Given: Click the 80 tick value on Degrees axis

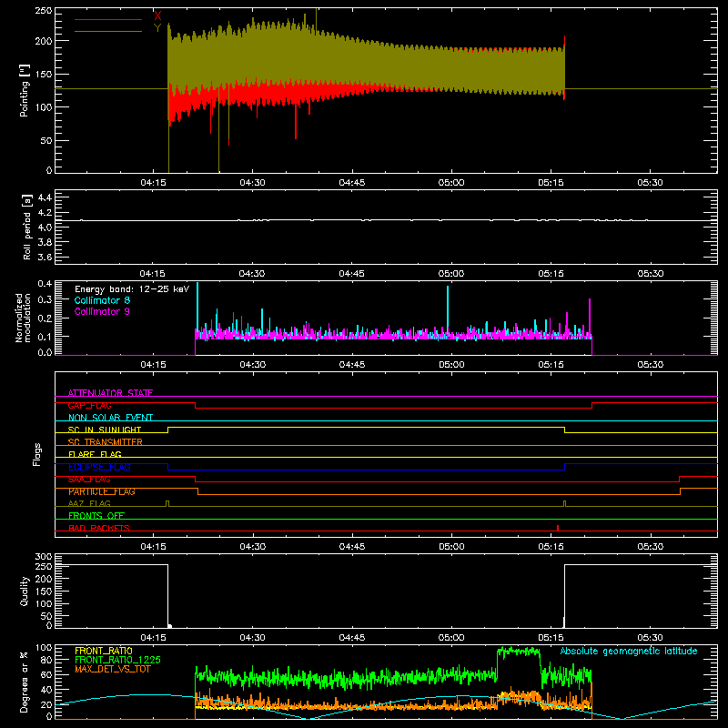Looking at the screenshot, I should point(47,660).
